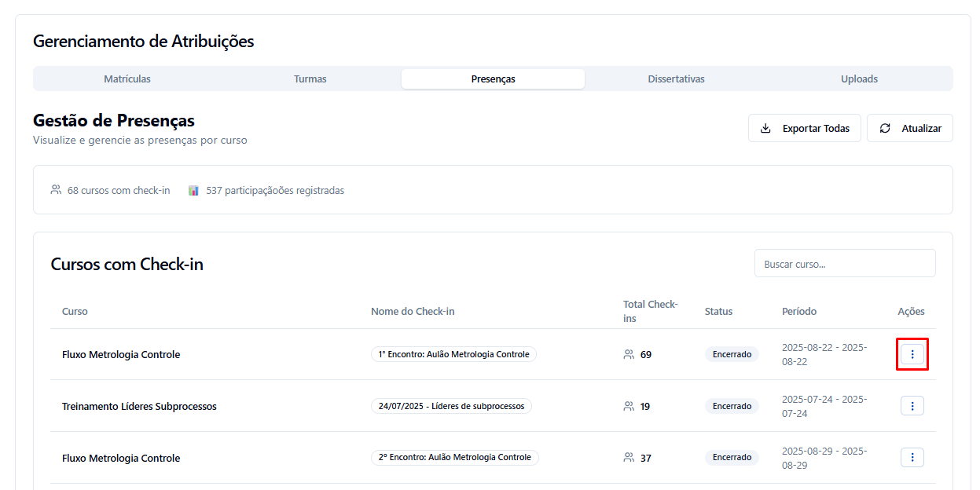This screenshot has height=490, width=980.
Task: Click the people icon next to 69 check-ins
Action: pyautogui.click(x=629, y=354)
